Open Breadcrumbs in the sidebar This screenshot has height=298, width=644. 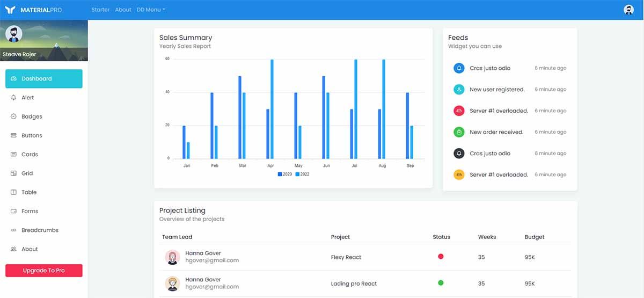(44, 230)
